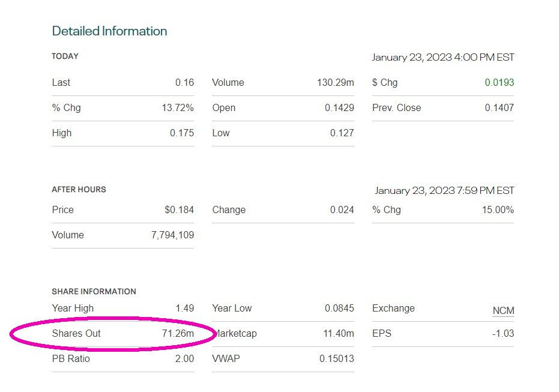559x392 pixels.
Task: Select the Today Volume value 130.29m
Action: [335, 83]
